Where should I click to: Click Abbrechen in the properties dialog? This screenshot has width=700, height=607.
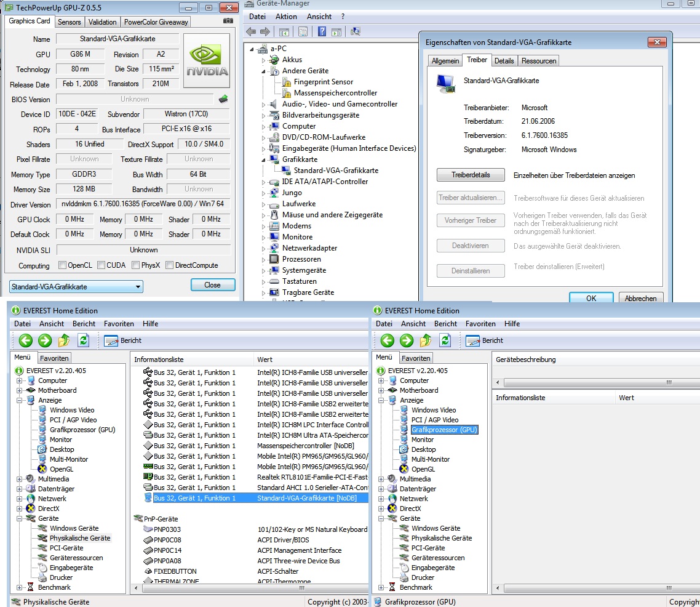640,297
